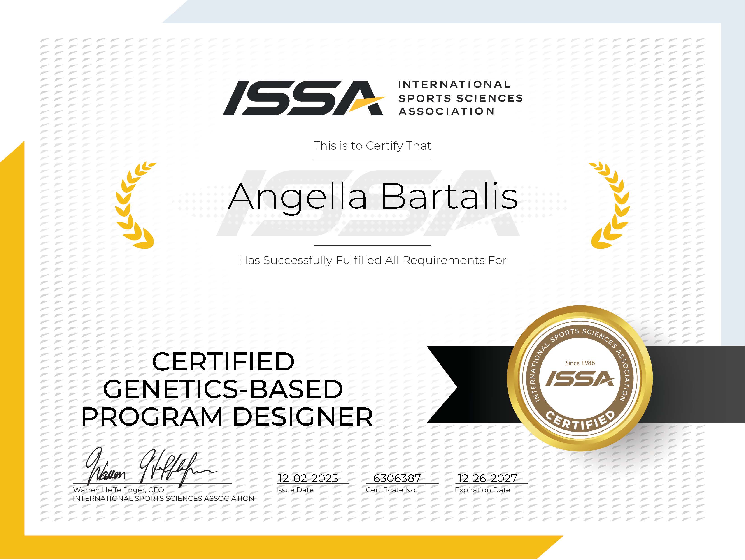Click the yellow border on the left edge

pos(12,337)
